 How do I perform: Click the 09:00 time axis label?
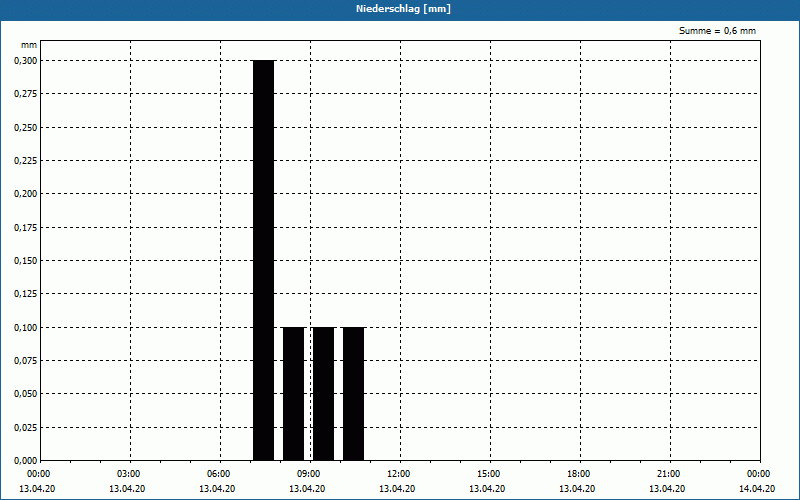(309, 474)
